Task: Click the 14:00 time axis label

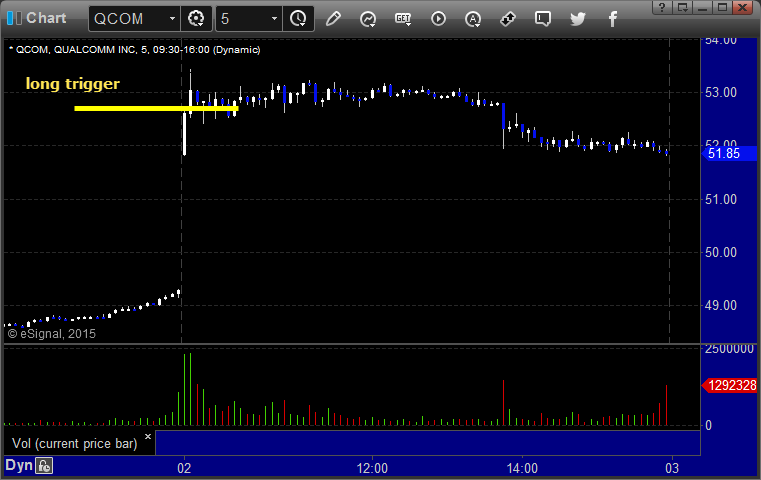Action: [x=522, y=468]
